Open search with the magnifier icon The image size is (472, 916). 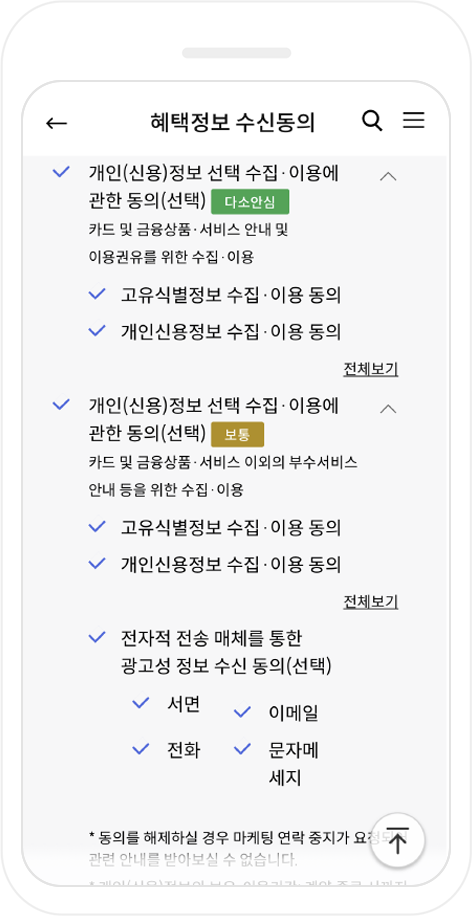[x=372, y=121]
